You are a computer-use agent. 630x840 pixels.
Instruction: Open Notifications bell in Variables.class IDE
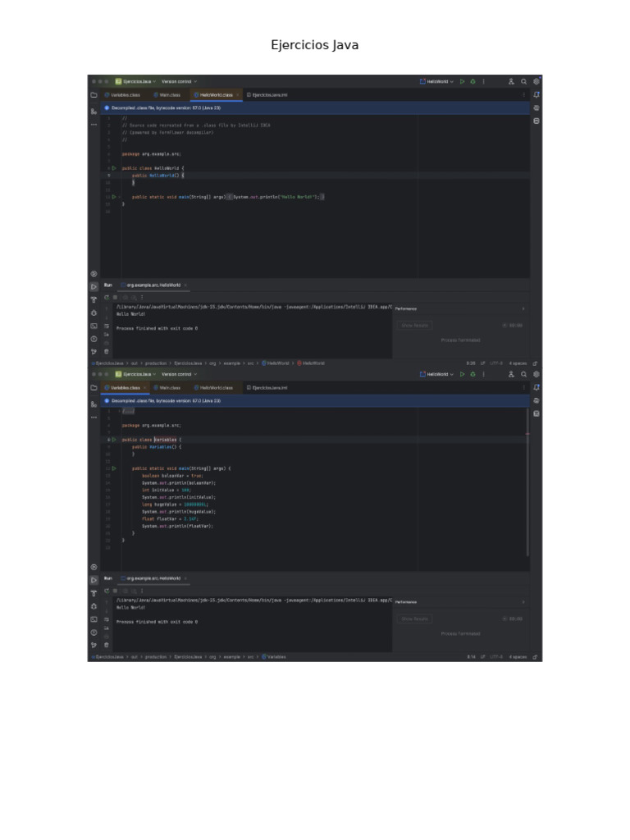[536, 388]
